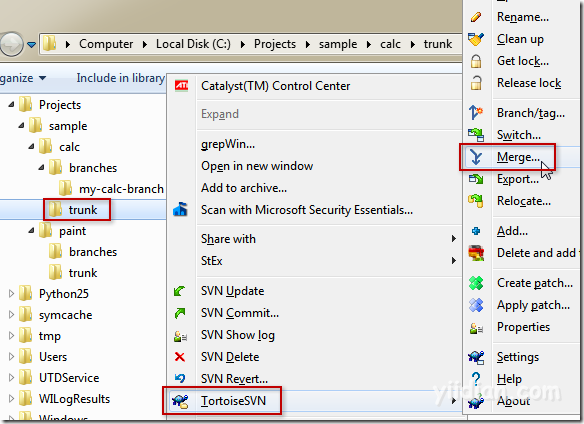Click Projects in the address bar path

click(275, 44)
